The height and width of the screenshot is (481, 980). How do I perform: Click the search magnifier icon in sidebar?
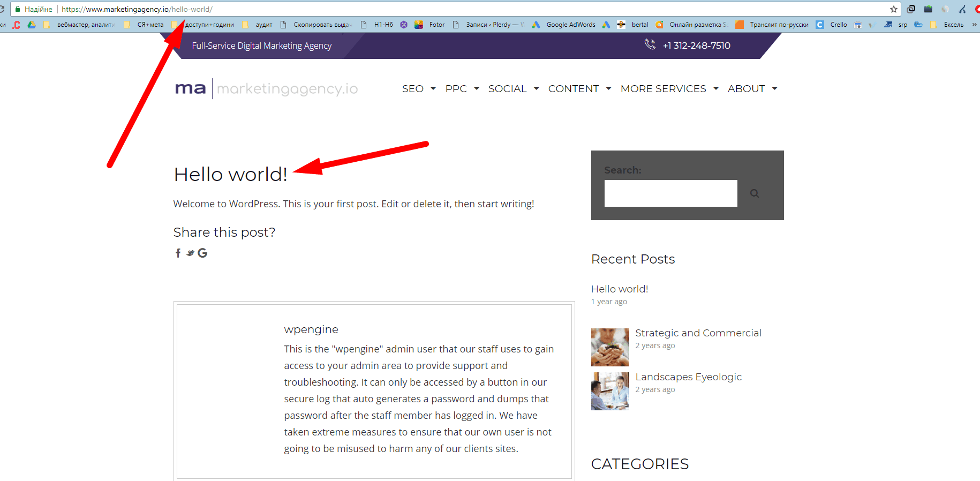[x=755, y=193]
